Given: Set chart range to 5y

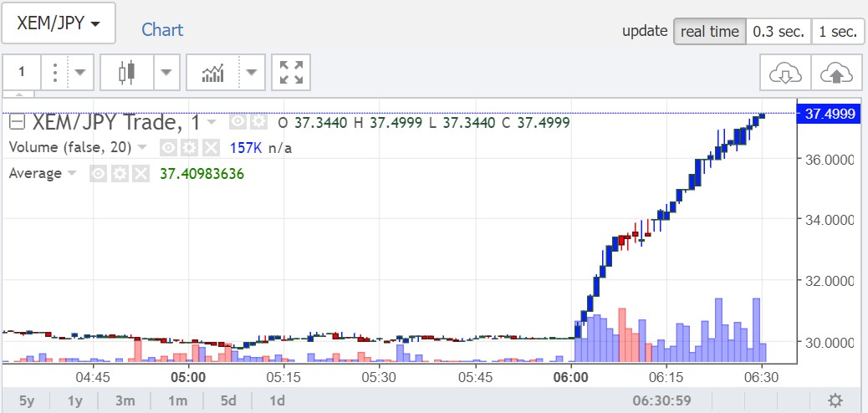Looking at the screenshot, I should pyautogui.click(x=27, y=400).
